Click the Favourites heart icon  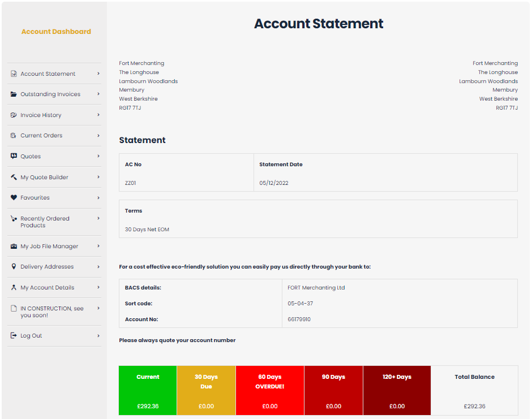click(x=14, y=198)
